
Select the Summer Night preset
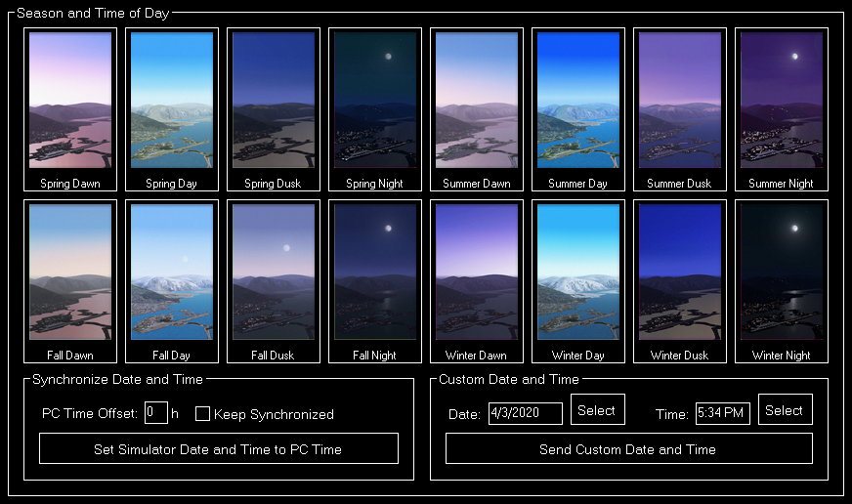(x=782, y=109)
